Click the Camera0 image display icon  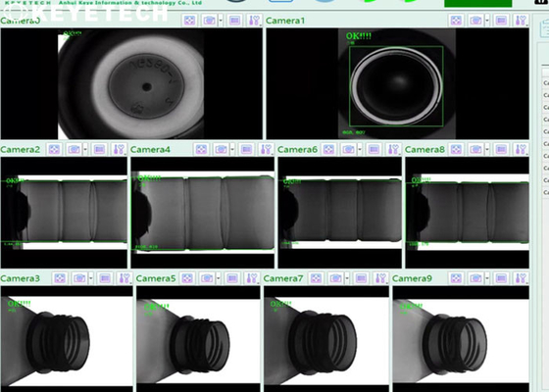click(x=234, y=21)
